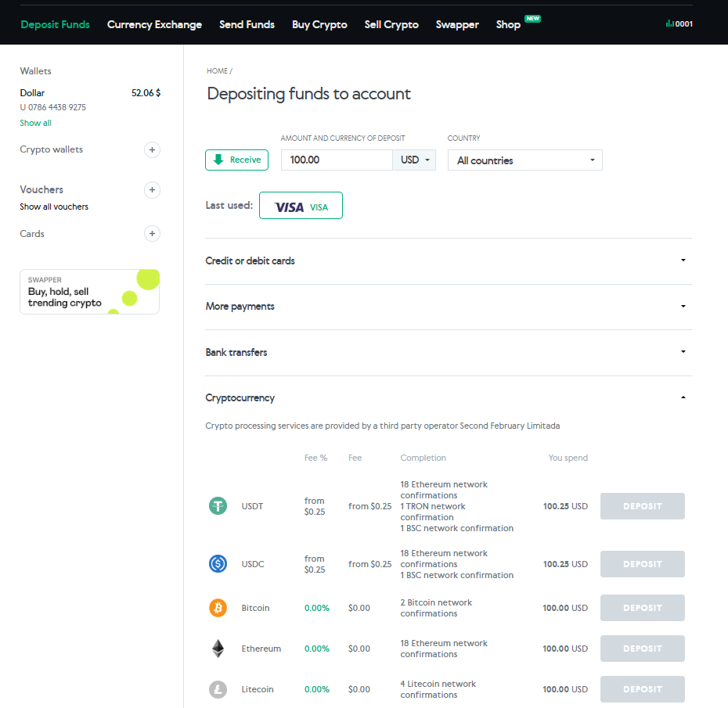Click the orange Bitcoin icon
Screen dimensions: 728x708
218,608
